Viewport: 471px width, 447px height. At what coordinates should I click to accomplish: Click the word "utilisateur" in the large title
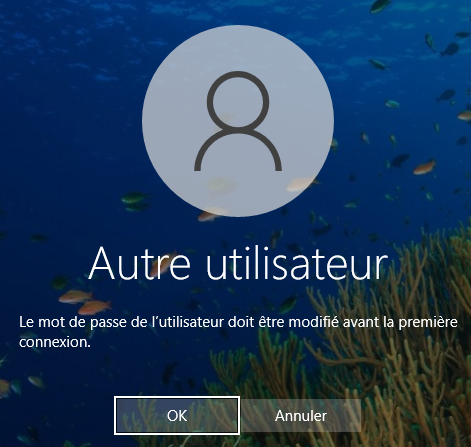click(x=297, y=264)
